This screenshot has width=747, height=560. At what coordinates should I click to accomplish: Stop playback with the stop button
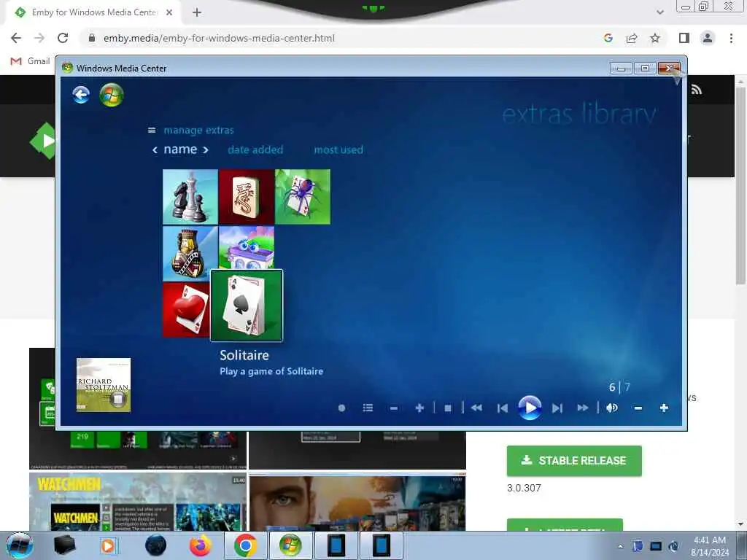pyautogui.click(x=448, y=408)
